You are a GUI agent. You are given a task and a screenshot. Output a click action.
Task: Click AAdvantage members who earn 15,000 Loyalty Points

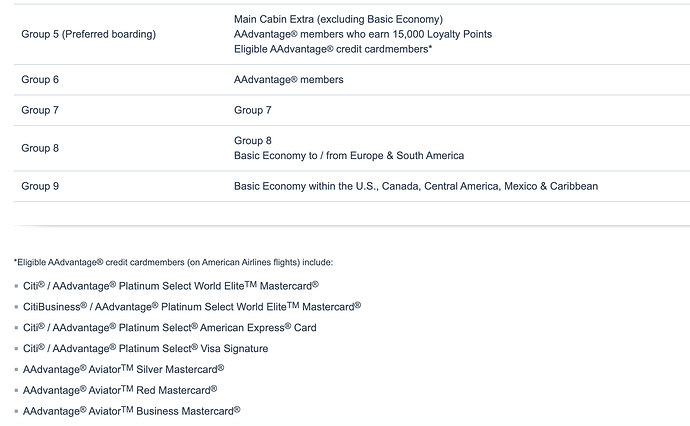[x=363, y=34]
